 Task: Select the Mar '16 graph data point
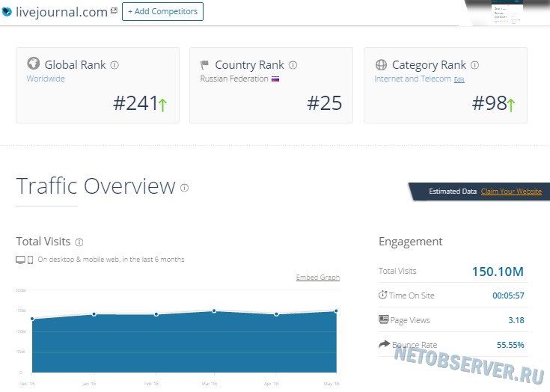click(214, 310)
